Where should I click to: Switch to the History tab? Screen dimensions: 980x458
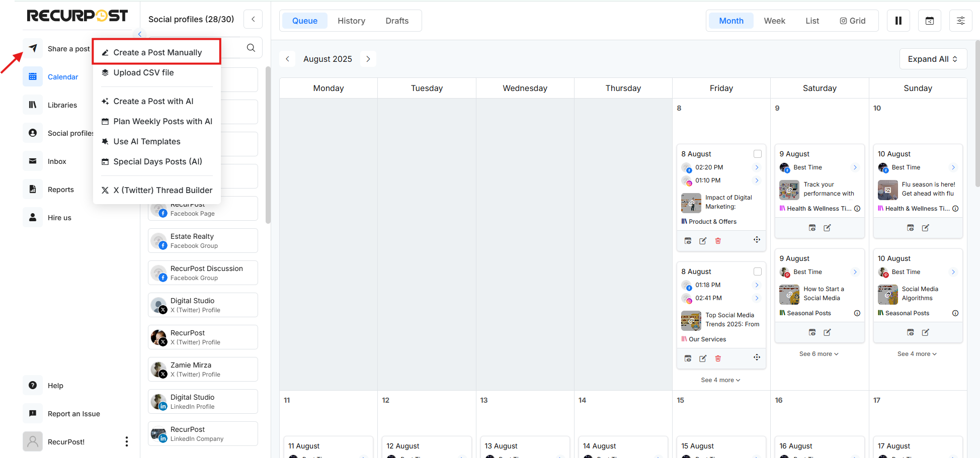[351, 21]
